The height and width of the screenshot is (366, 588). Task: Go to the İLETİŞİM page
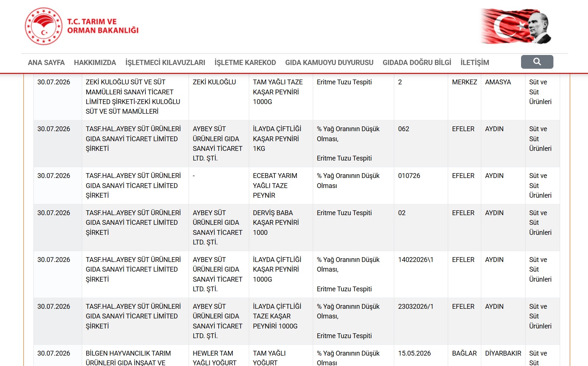pos(475,62)
